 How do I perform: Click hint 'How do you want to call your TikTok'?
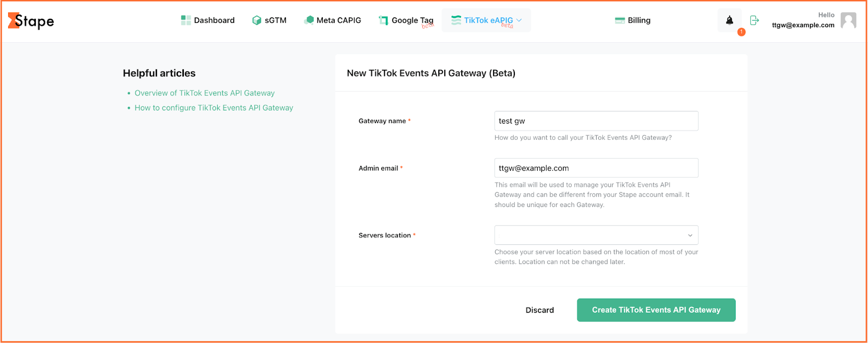[x=583, y=138]
